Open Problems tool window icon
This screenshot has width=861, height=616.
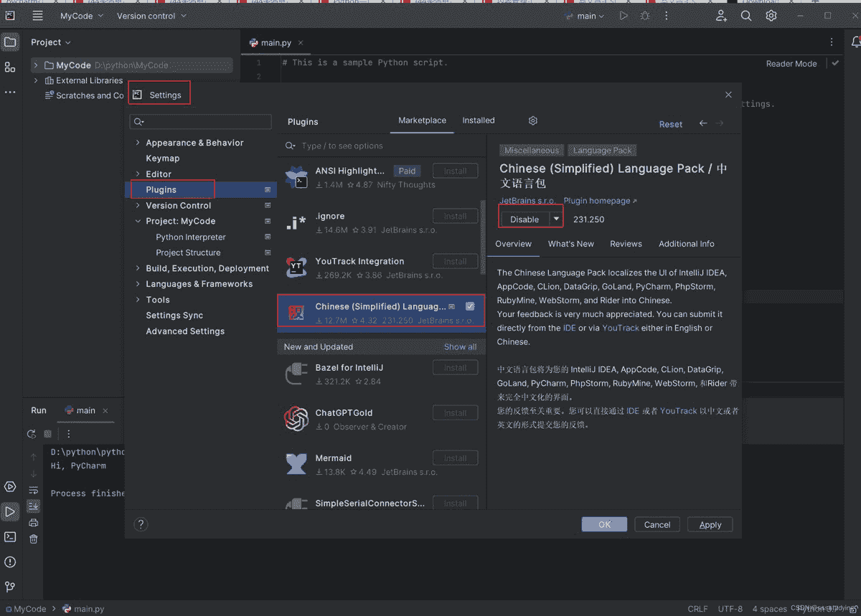(x=10, y=561)
